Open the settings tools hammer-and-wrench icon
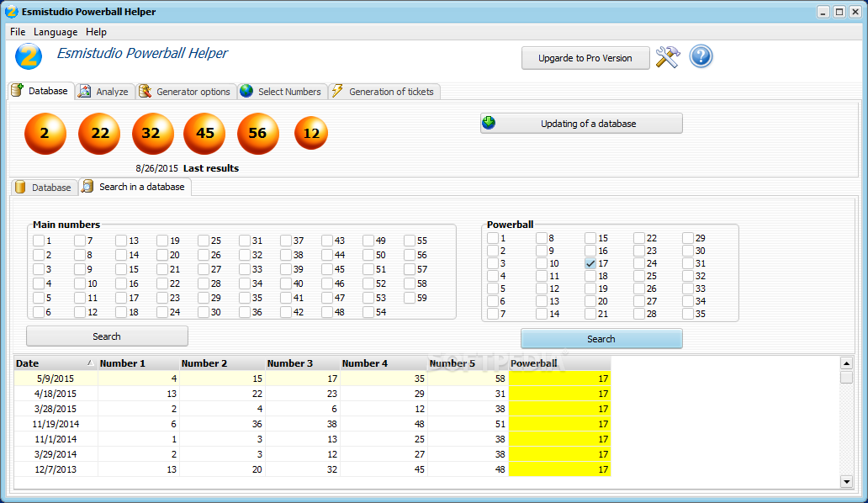The image size is (868, 503). tap(668, 57)
